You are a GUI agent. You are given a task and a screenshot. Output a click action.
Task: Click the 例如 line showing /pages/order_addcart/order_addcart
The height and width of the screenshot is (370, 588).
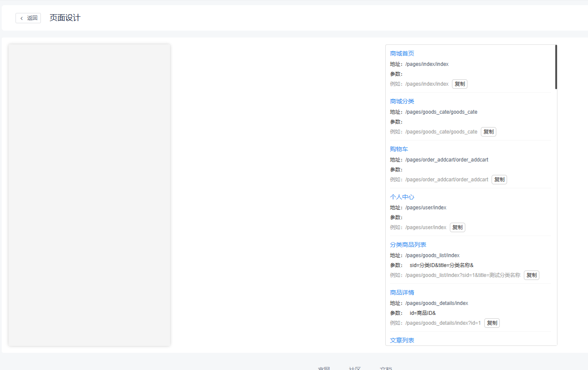point(439,180)
